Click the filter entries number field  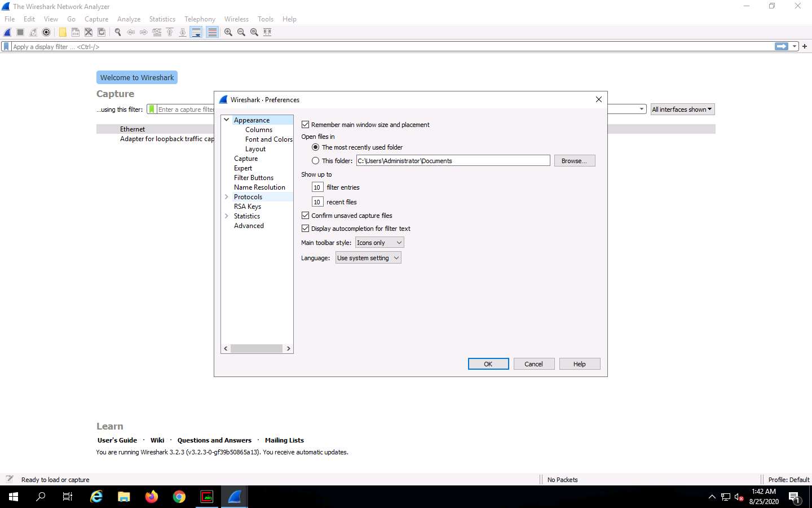pos(317,187)
